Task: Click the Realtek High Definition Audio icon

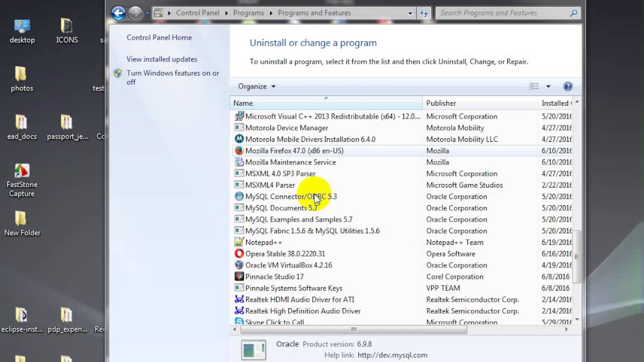Action: point(239,311)
